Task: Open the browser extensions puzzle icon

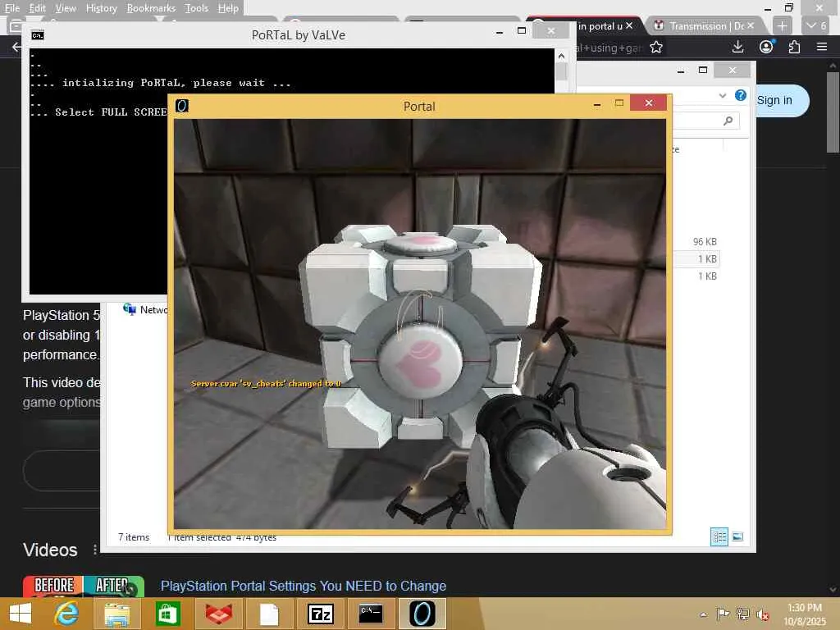Action: pyautogui.click(x=794, y=47)
